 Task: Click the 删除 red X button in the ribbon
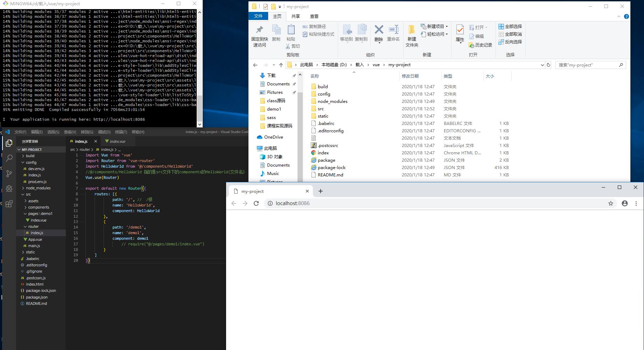tap(379, 34)
